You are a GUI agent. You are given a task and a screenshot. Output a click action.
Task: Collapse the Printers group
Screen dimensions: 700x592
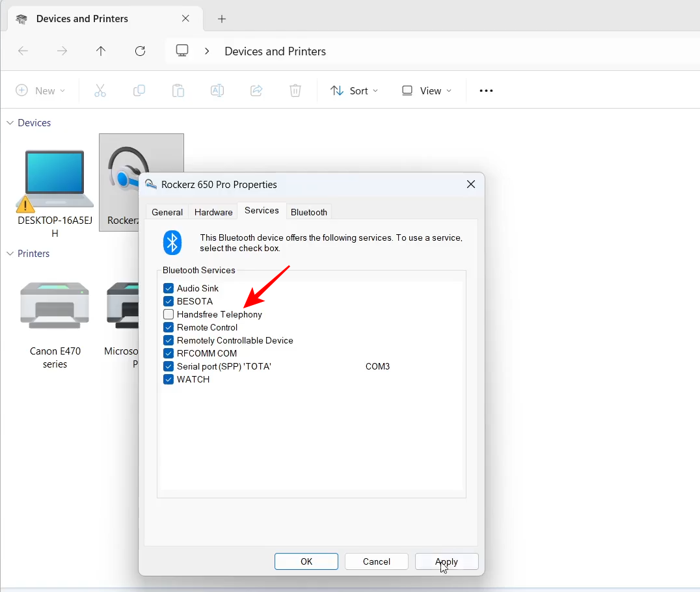(10, 254)
